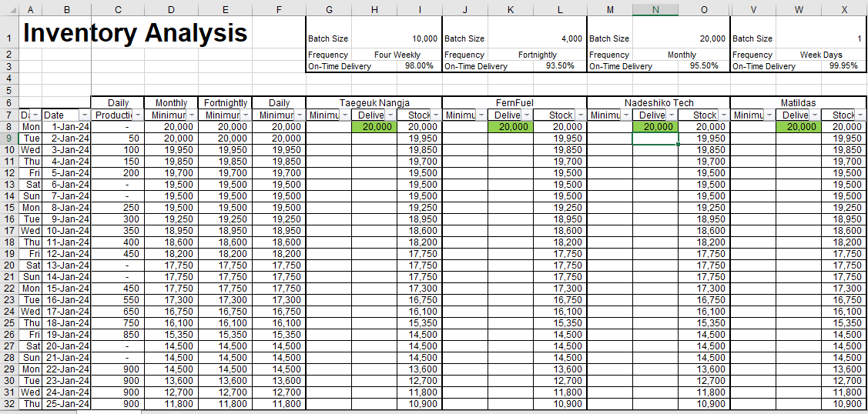Image resolution: width=868 pixels, height=414 pixels.
Task: Open the Matildas Delivery filter arrow
Action: pos(815,115)
